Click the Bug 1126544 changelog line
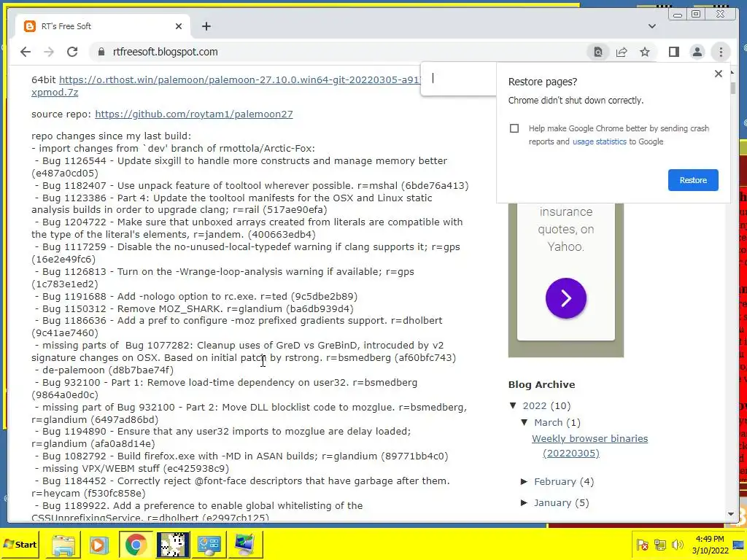Image resolution: width=747 pixels, height=560 pixels. point(239,167)
